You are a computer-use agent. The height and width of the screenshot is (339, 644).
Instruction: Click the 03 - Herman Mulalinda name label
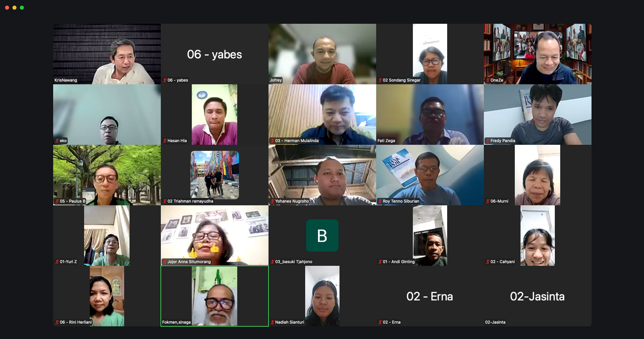point(297,141)
